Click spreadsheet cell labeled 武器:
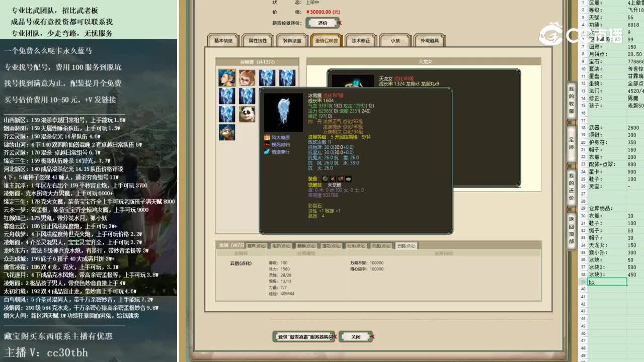The height and width of the screenshot is (362, 644). 607,128
